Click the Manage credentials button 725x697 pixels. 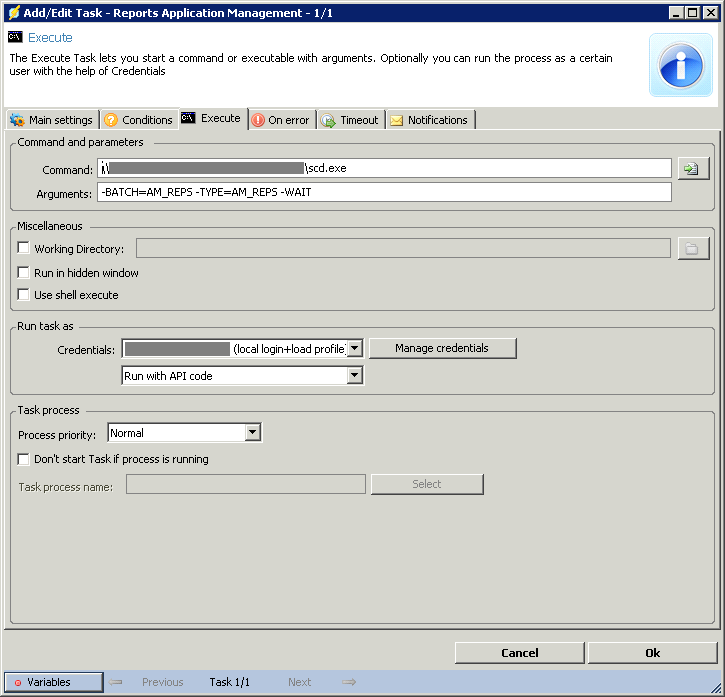[442, 348]
